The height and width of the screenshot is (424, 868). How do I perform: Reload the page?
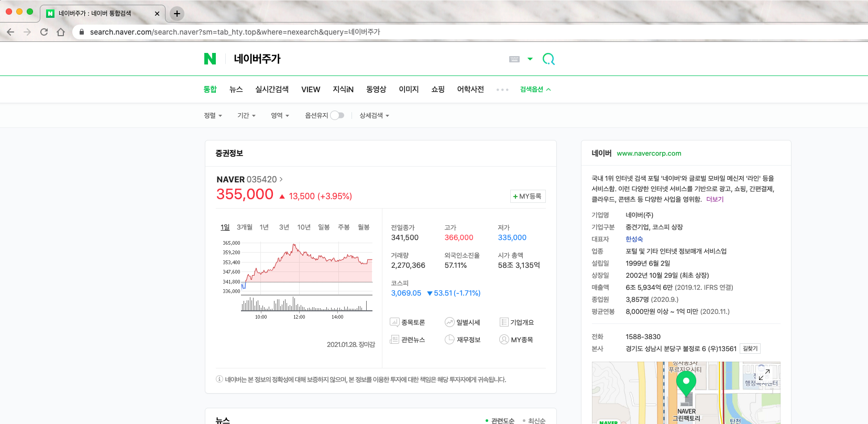44,32
